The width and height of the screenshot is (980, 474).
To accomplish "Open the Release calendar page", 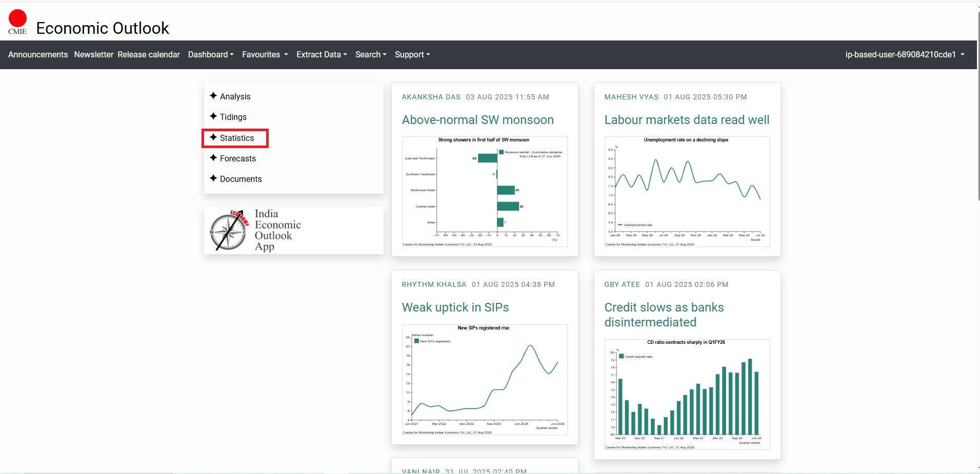I will click(x=149, y=54).
